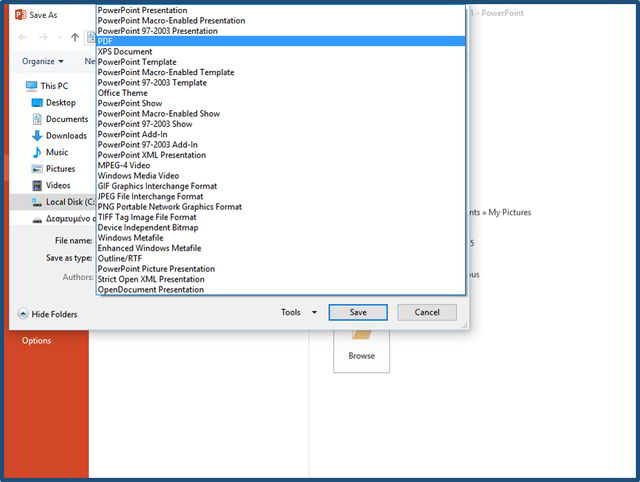Collapse folders with Hide Folders arrow icon

pos(23,314)
